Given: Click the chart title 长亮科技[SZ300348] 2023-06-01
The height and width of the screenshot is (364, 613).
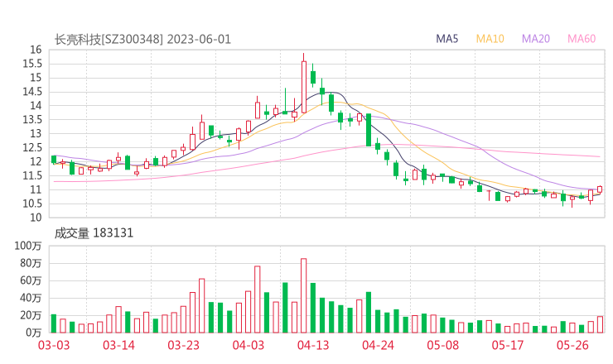Looking at the screenshot, I should (142, 40).
